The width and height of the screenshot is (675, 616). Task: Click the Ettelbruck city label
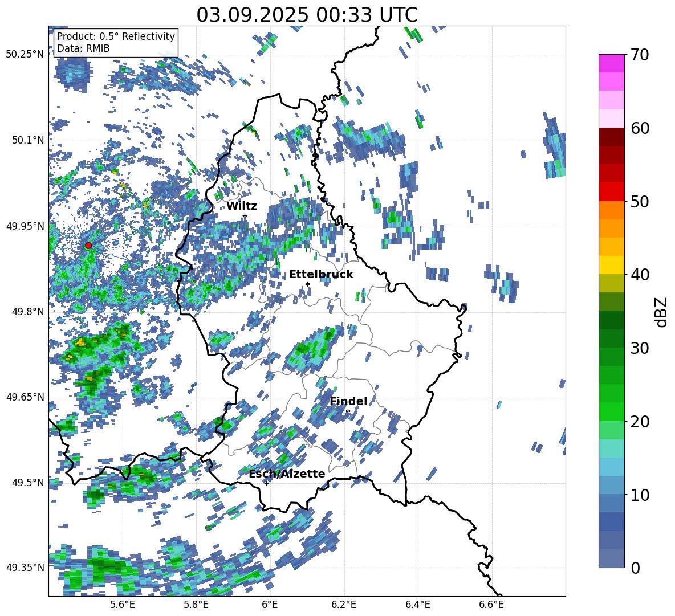click(x=321, y=275)
